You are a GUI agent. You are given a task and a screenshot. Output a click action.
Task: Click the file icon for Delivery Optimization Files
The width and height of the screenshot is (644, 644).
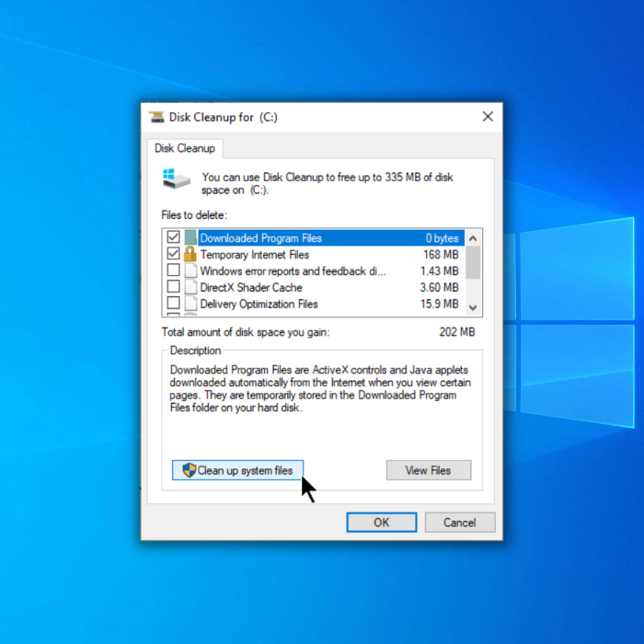tap(190, 304)
